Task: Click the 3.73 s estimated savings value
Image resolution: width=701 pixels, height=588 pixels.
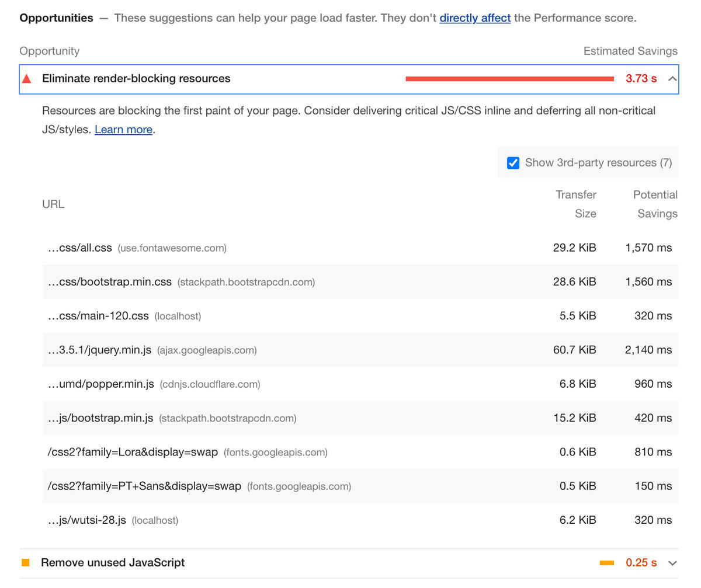Action: coord(641,79)
